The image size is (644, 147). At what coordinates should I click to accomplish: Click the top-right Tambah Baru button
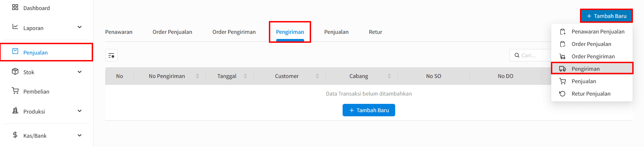click(606, 16)
